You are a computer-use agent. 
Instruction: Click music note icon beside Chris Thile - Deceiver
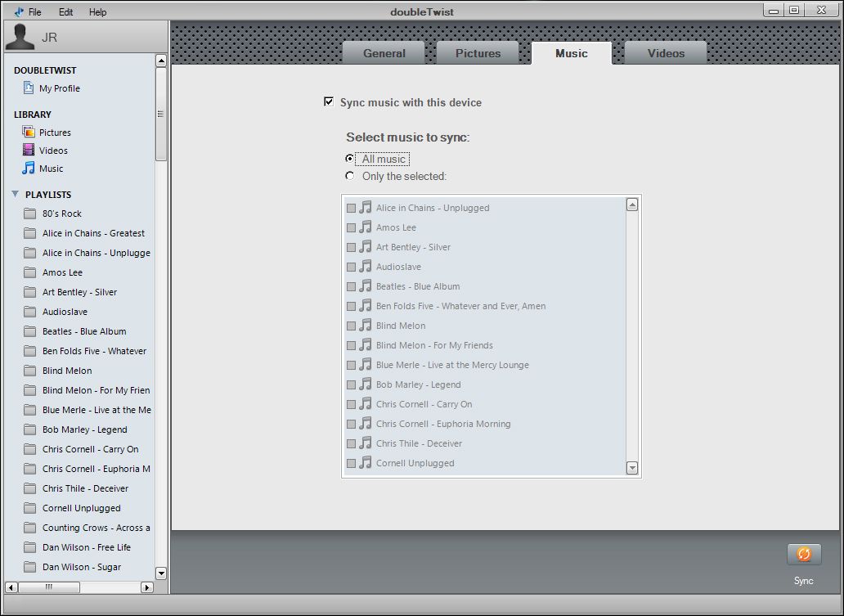click(x=366, y=443)
